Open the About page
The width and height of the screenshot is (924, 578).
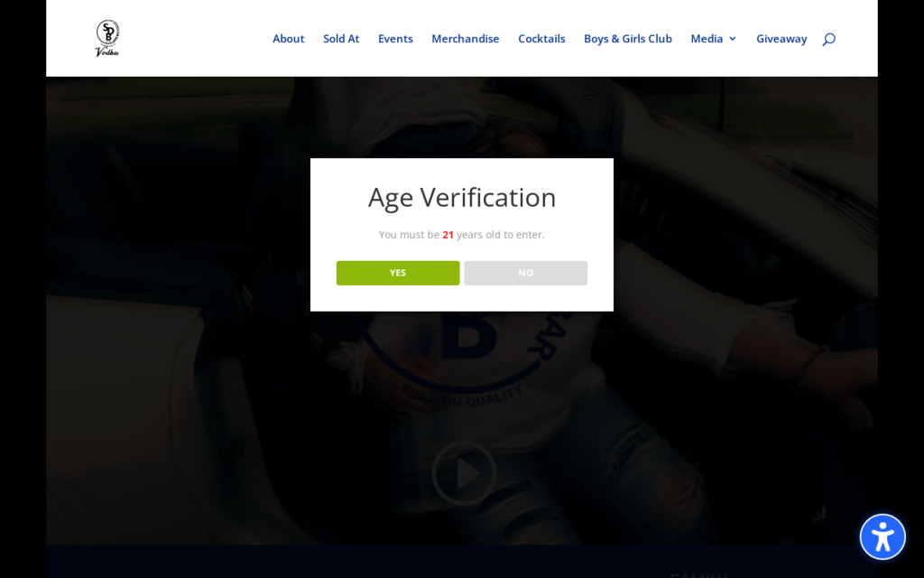(x=288, y=39)
